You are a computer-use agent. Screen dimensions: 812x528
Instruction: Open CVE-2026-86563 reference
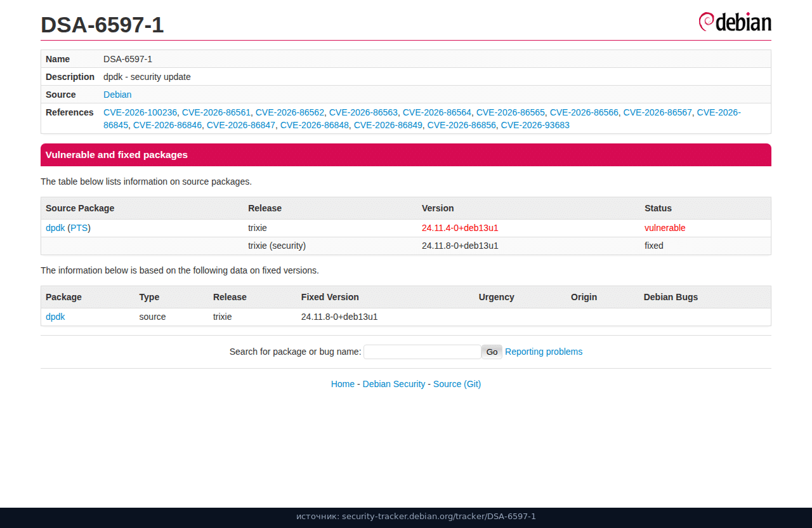(363, 112)
